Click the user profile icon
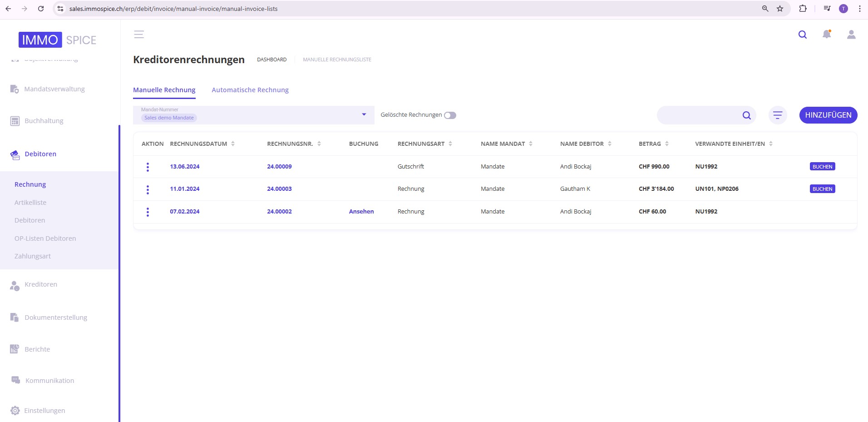Viewport: 868px width, 422px height. pyautogui.click(x=851, y=35)
